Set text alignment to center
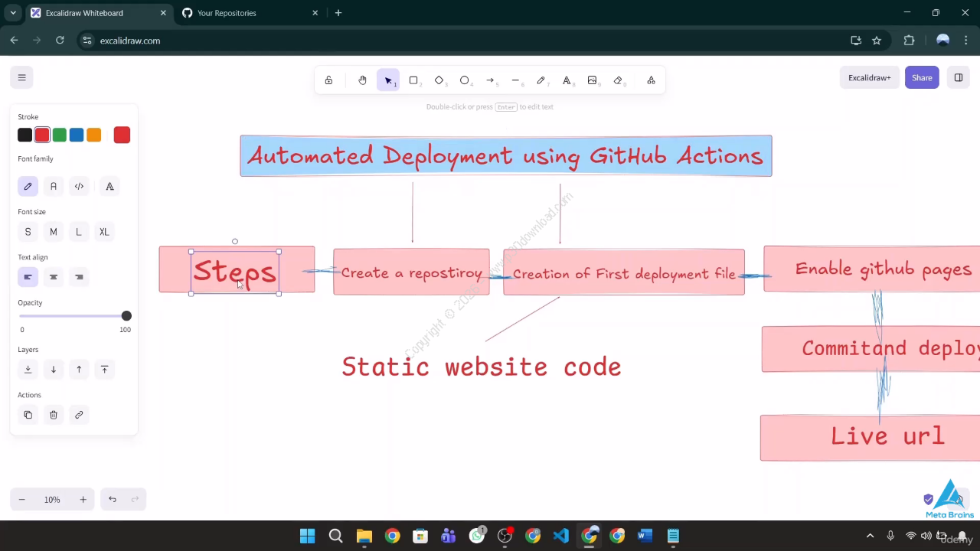Viewport: 980px width, 551px height. (x=54, y=277)
